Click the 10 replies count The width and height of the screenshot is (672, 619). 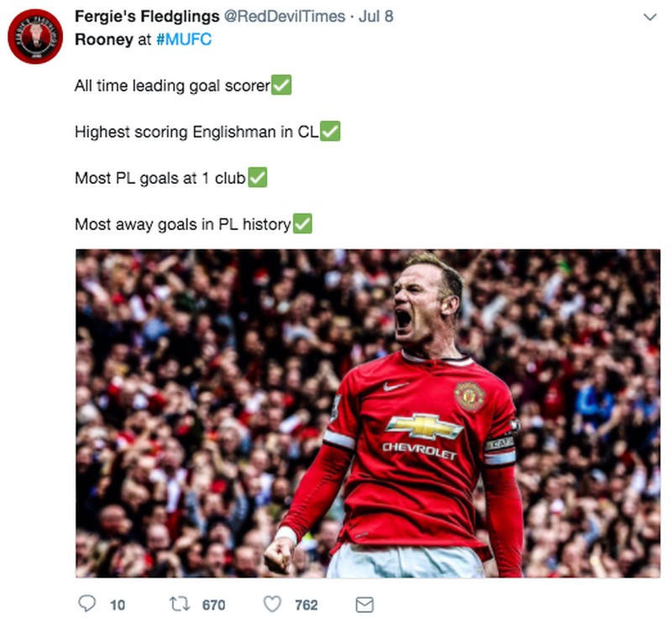pyautogui.click(x=118, y=605)
